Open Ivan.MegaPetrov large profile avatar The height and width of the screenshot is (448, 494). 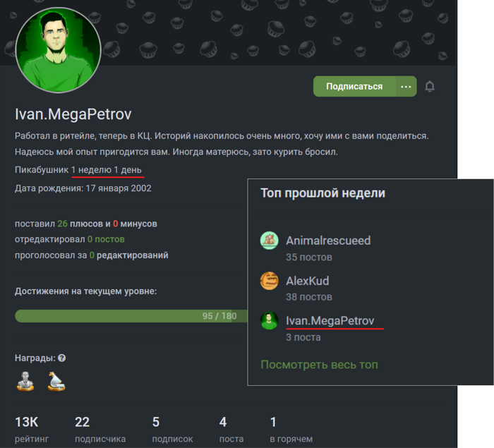(58, 50)
